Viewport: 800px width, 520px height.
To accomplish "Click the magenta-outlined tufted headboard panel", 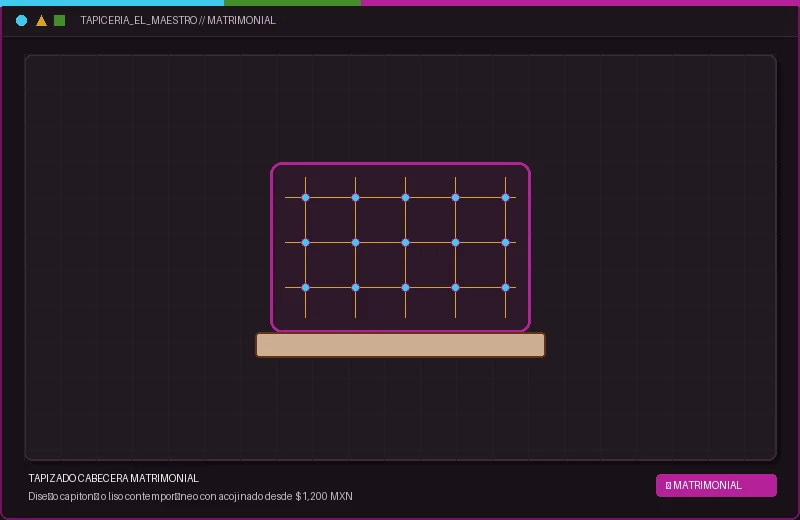I will coord(401,247).
